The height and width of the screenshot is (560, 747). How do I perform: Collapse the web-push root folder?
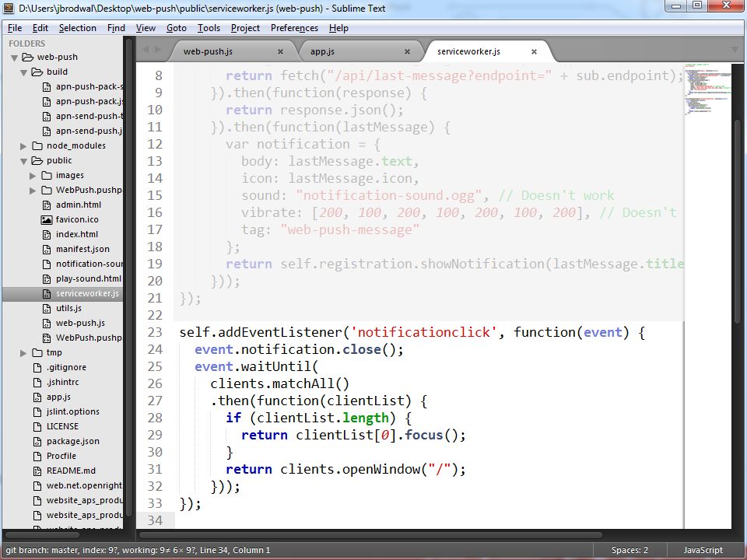click(x=14, y=58)
